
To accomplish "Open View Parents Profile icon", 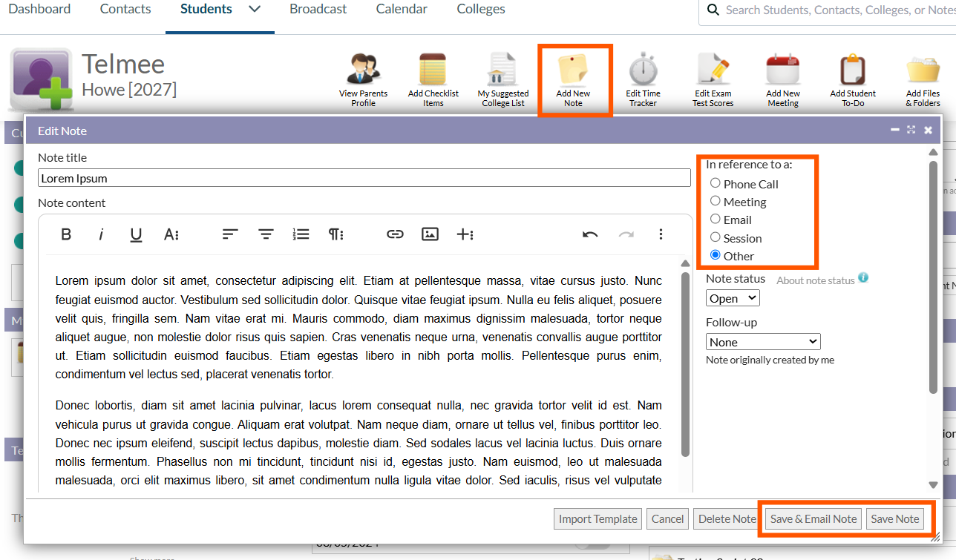I will [x=363, y=70].
